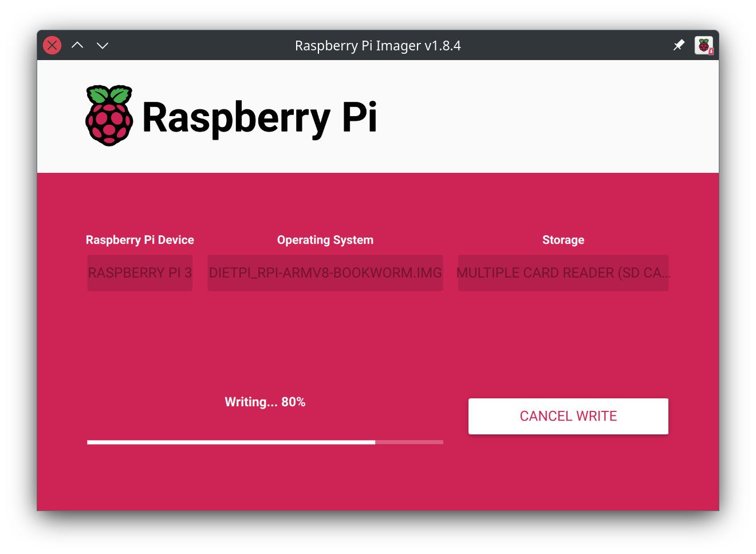This screenshot has width=756, height=554.
Task: Click the 'Raspberry Pi Imager v1.8.4' title text
Action: click(x=377, y=45)
